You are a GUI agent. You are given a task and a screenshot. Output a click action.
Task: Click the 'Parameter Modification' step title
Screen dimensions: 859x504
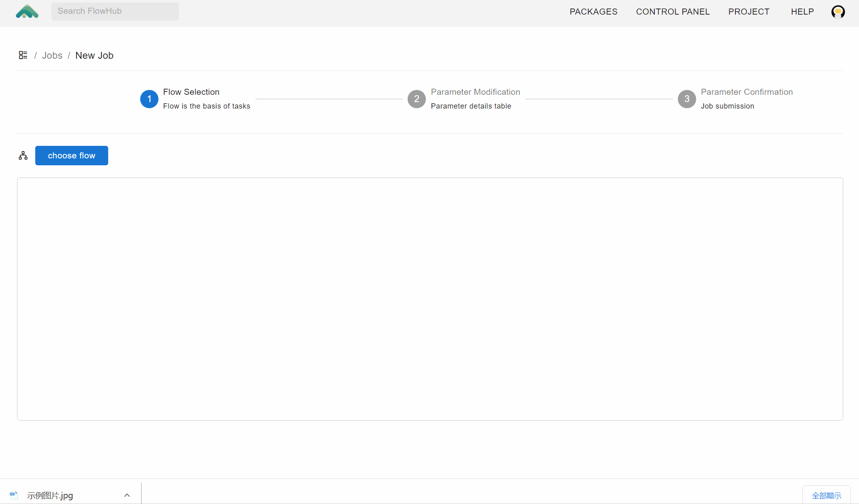click(x=475, y=92)
